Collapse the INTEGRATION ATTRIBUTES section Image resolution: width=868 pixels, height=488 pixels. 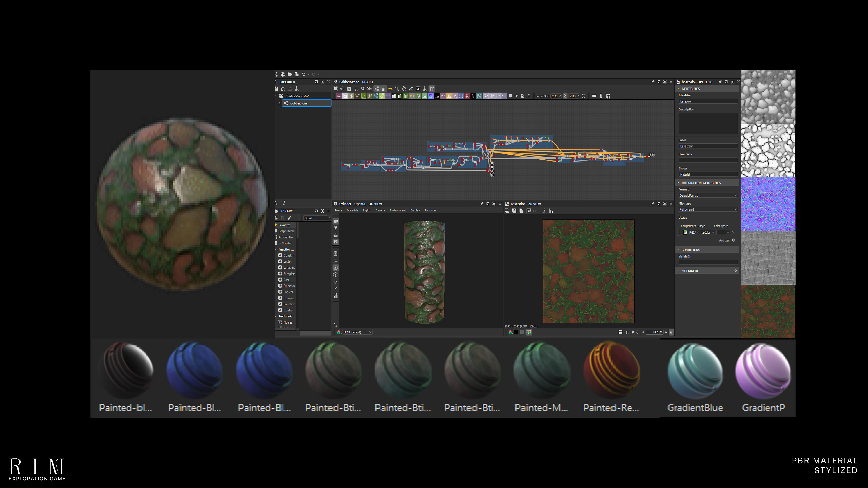(x=678, y=183)
